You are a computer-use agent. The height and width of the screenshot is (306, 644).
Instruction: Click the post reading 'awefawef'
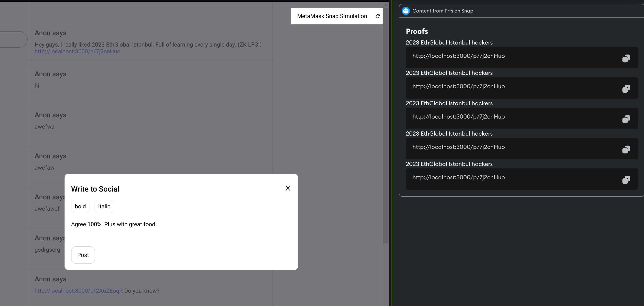[47, 209]
